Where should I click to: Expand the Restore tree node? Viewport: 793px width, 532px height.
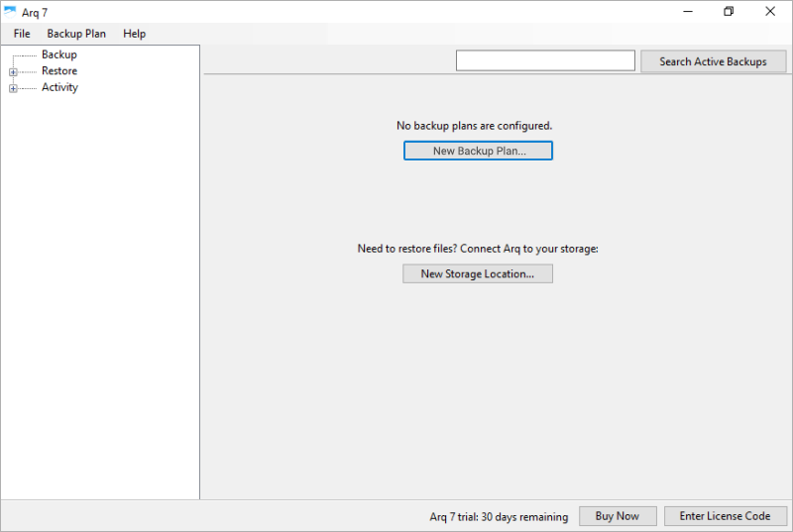pyautogui.click(x=13, y=71)
